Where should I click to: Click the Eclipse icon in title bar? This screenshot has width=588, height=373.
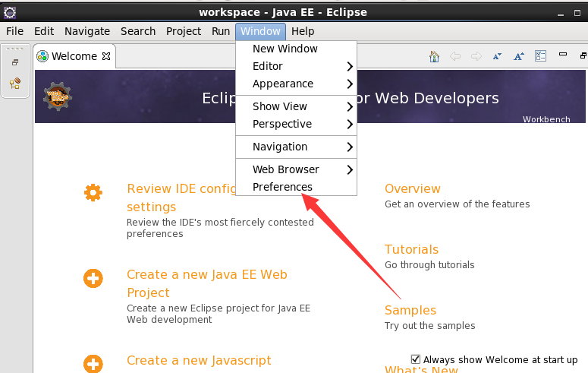pyautogui.click(x=10, y=13)
